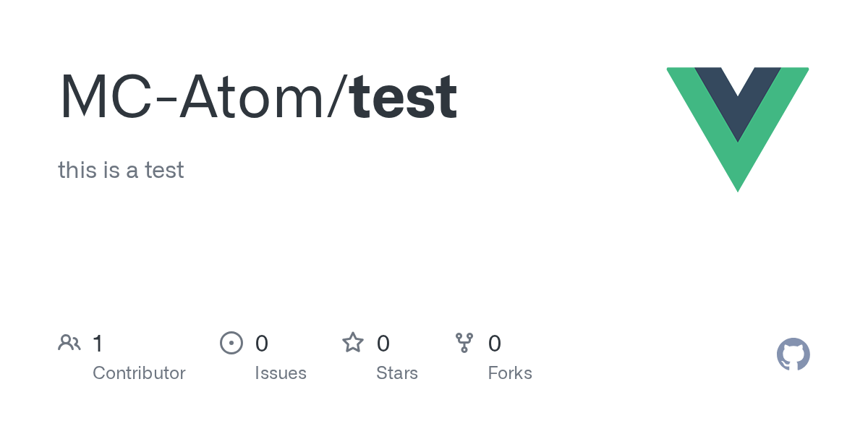Click the Forks branch icon
Screen dimensions: 868x434
click(464, 343)
